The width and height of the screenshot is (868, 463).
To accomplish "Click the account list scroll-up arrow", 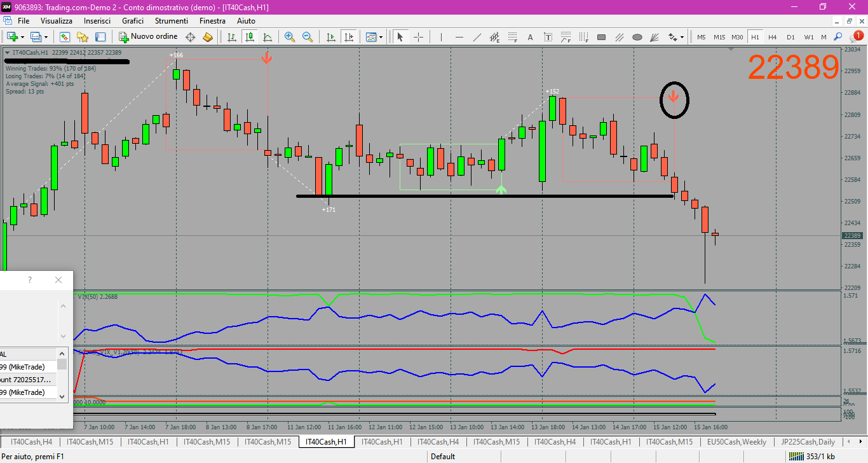I will click(x=62, y=354).
